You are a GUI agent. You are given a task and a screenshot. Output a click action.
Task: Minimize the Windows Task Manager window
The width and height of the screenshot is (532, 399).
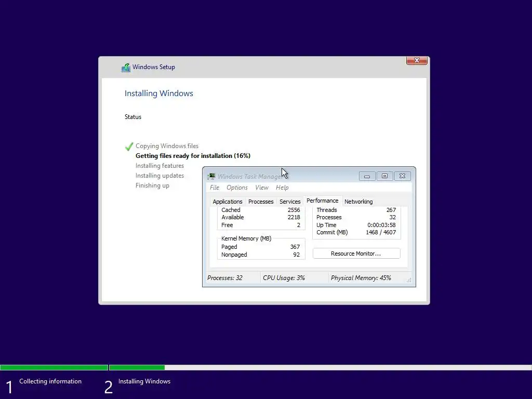[x=367, y=176]
